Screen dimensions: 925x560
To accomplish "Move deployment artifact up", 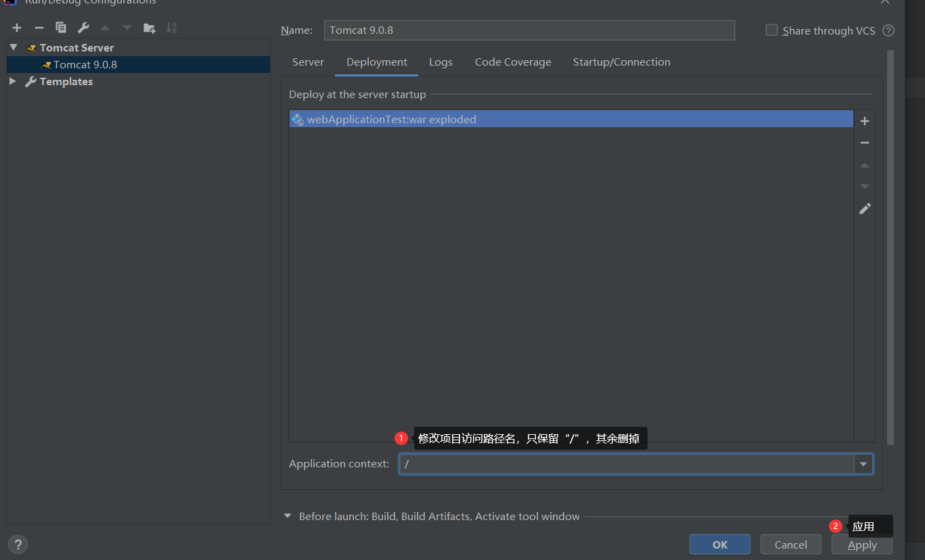I will [864, 165].
